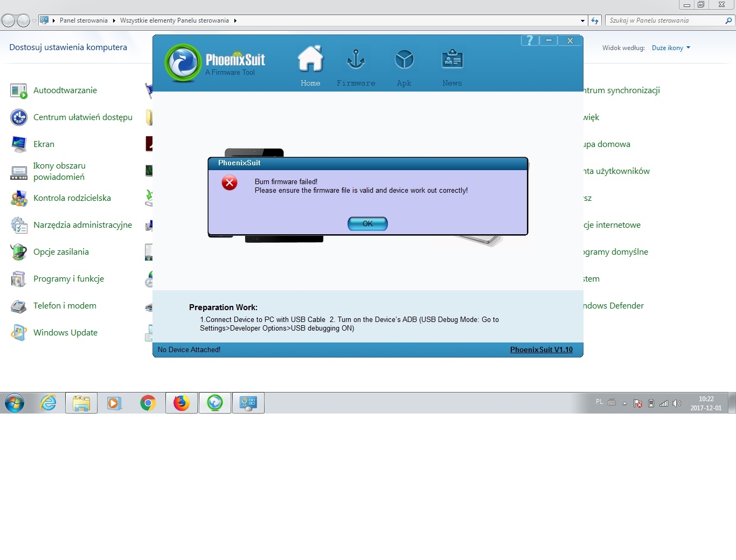Click the Panel sterowania breadcrumb

point(84,20)
